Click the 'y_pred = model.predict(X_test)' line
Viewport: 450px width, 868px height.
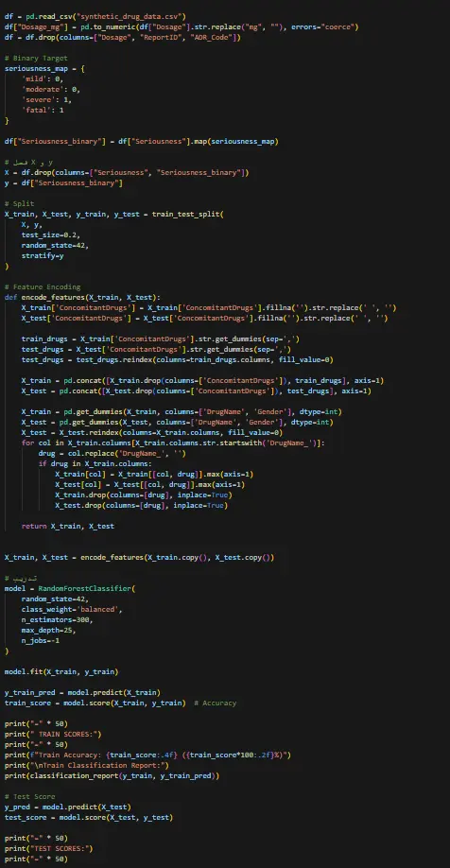click(67, 807)
